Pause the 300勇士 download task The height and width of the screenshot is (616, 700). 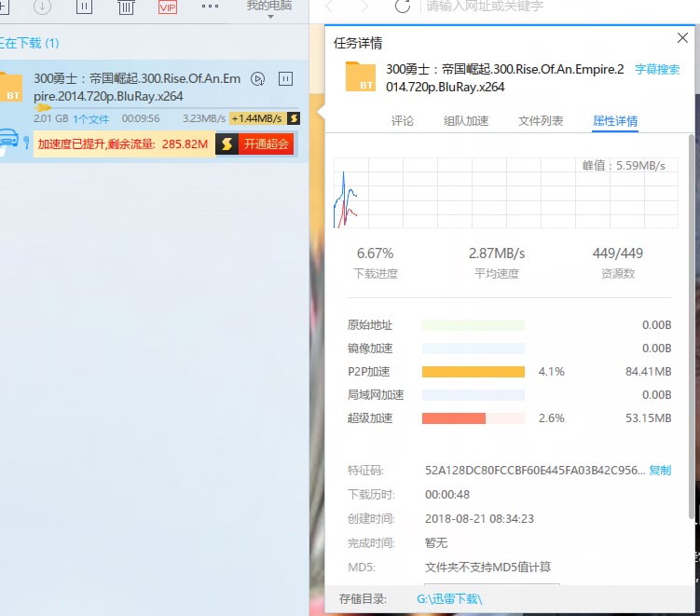[x=285, y=79]
